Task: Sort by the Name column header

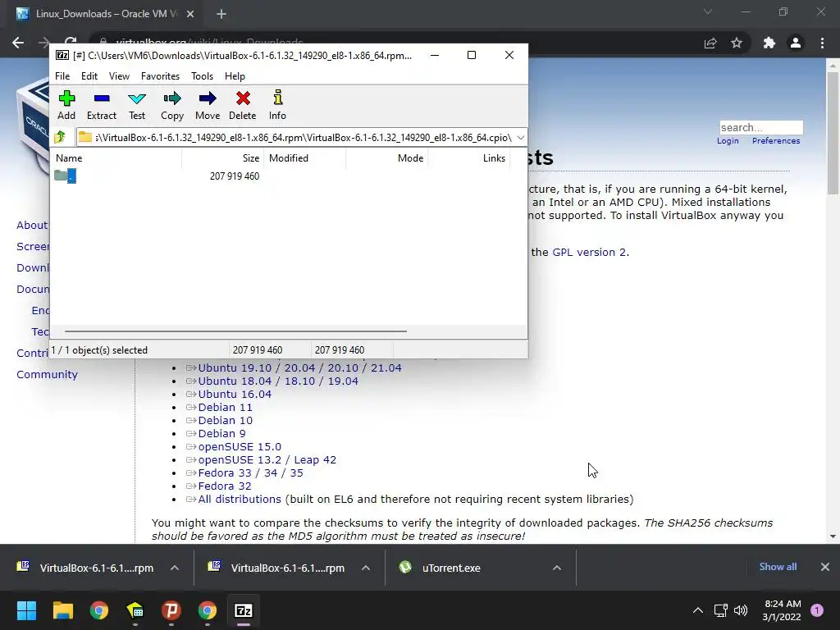Action: point(116,158)
